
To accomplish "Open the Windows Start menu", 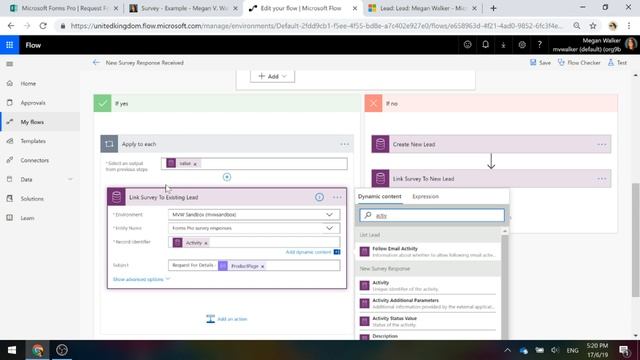I will coord(12,350).
